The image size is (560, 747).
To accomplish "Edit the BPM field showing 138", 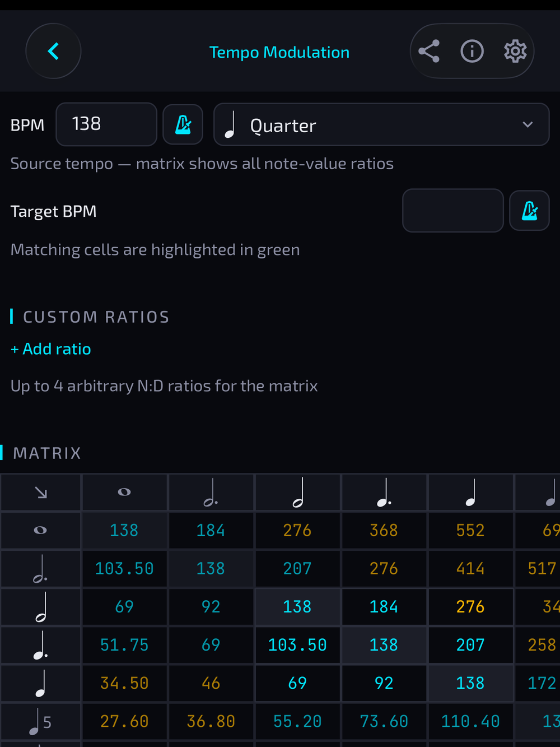I will (x=106, y=124).
